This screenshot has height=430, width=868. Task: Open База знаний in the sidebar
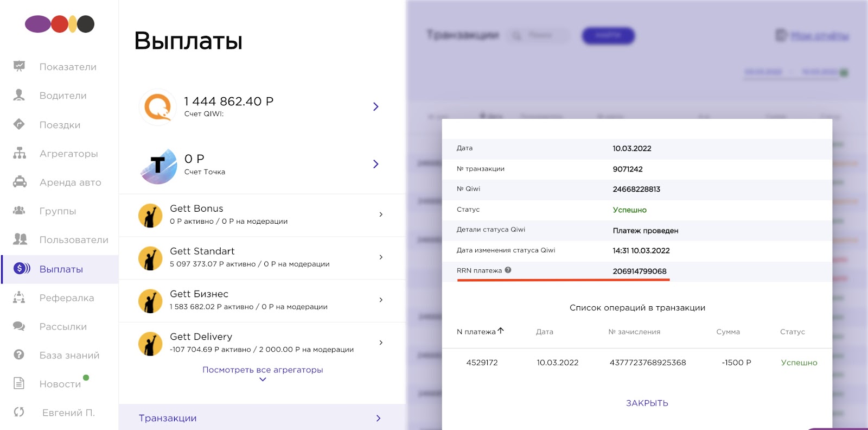click(69, 356)
